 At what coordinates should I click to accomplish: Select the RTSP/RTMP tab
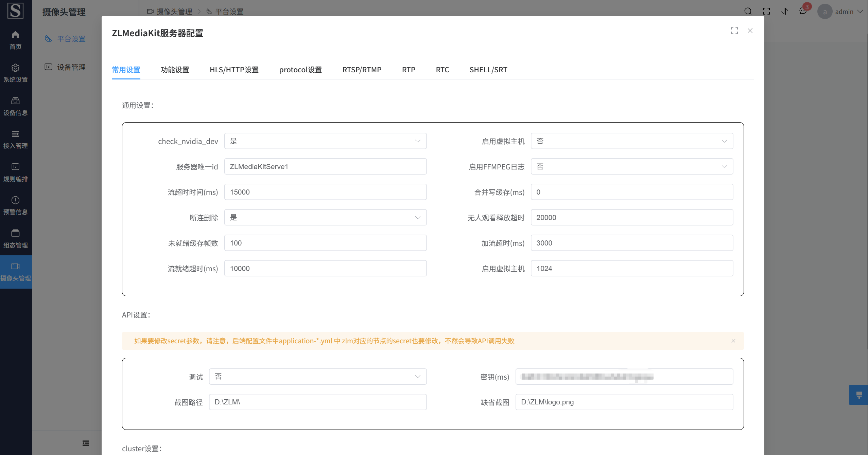[362, 70]
